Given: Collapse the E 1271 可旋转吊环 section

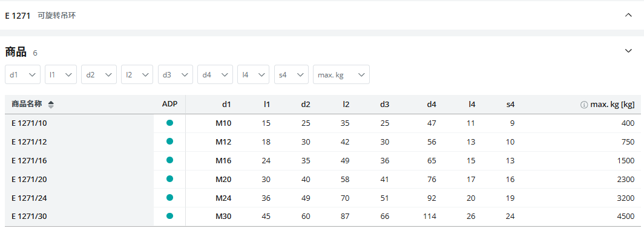Looking at the screenshot, I should 628,15.
